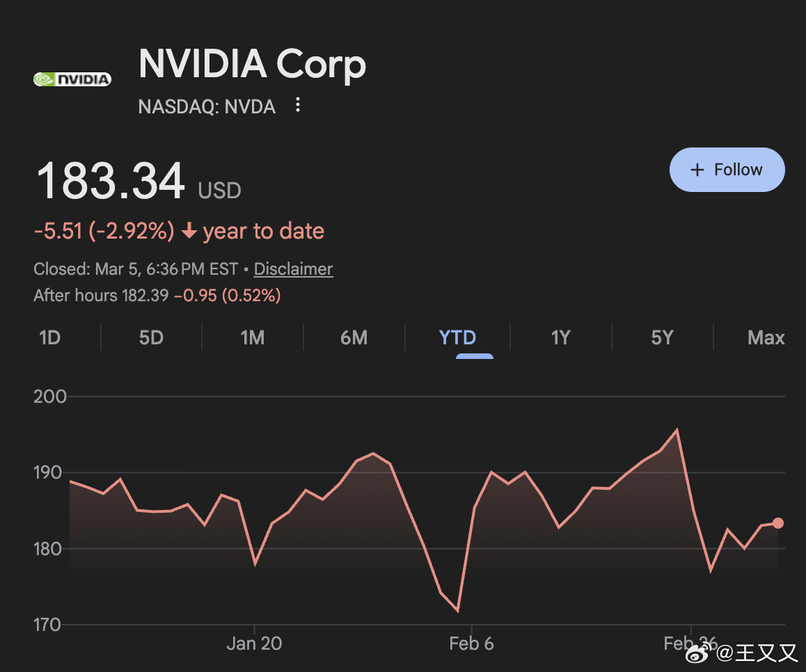View the 5Y price history tab
Image resolution: width=806 pixels, height=672 pixels.
(x=662, y=338)
